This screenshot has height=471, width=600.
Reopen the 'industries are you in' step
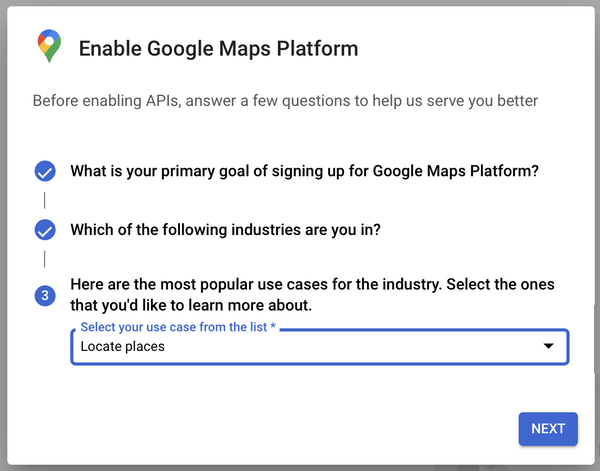225,230
